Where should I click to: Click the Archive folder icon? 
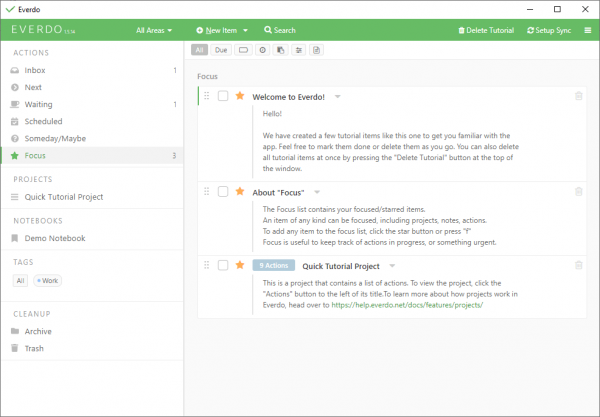point(15,331)
